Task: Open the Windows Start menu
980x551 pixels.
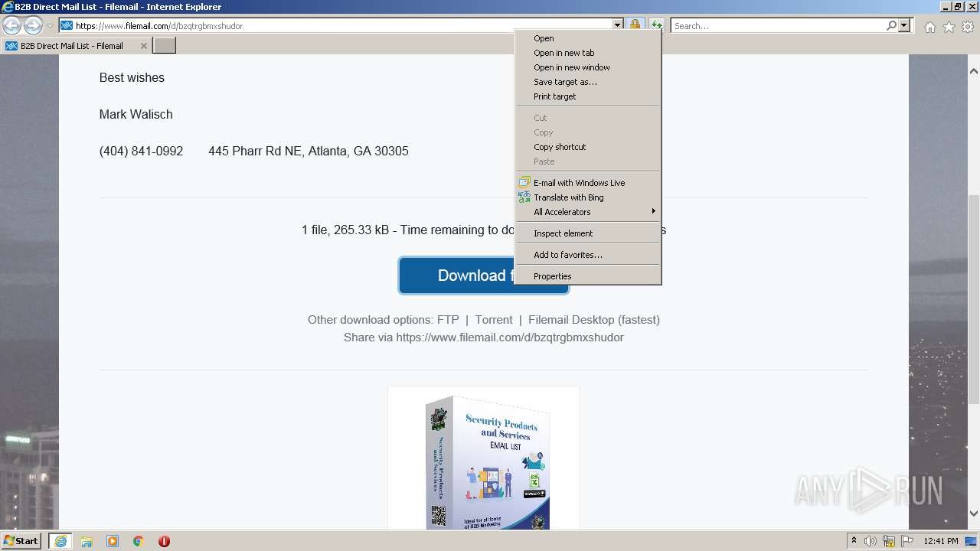Action: (21, 541)
